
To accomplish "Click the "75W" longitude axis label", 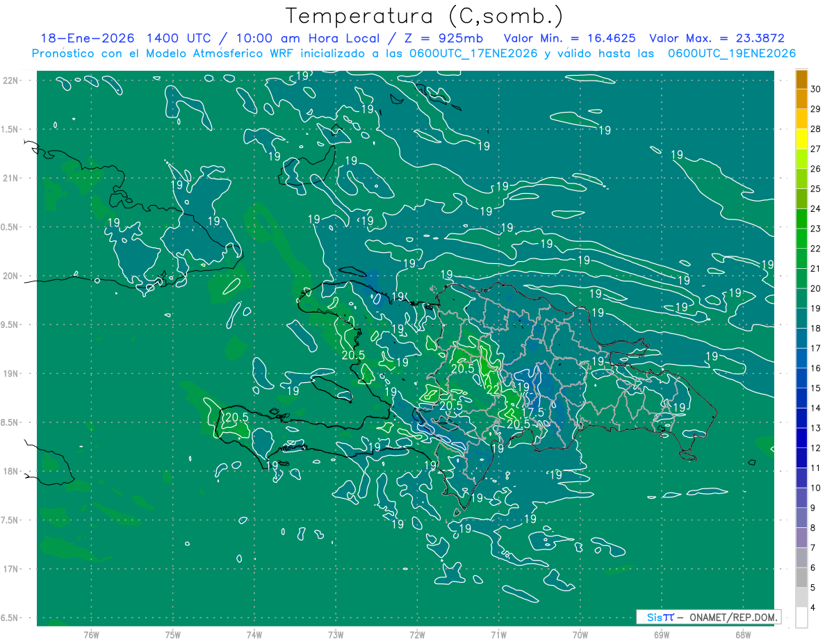I will [173, 634].
